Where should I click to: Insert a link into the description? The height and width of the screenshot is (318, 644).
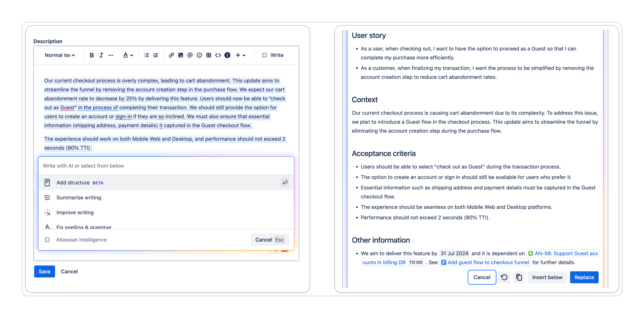click(x=171, y=55)
